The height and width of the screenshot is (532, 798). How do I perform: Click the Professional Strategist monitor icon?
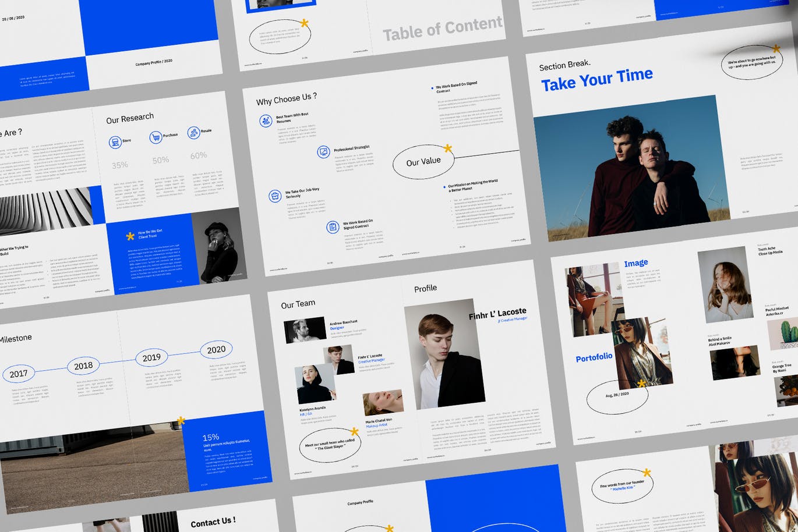click(323, 152)
